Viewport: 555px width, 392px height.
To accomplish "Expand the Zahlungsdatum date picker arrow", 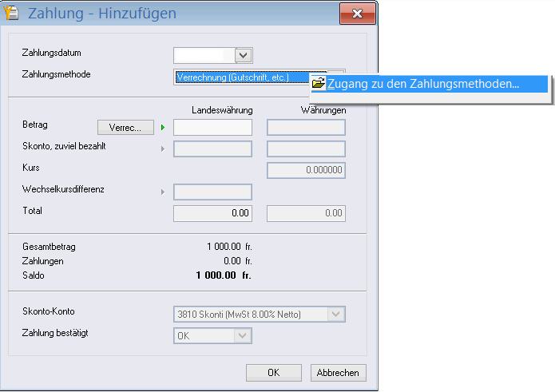I will 244,55.
